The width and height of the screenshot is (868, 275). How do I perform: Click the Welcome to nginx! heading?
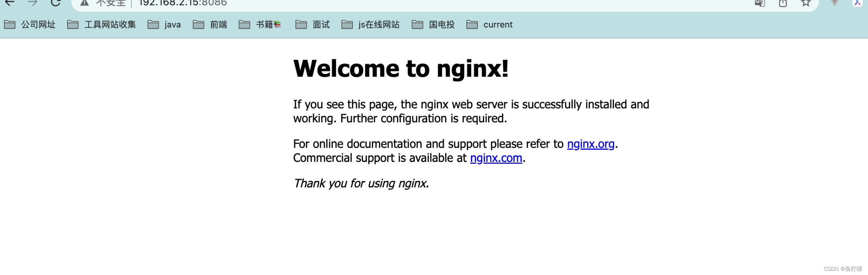pos(401,69)
